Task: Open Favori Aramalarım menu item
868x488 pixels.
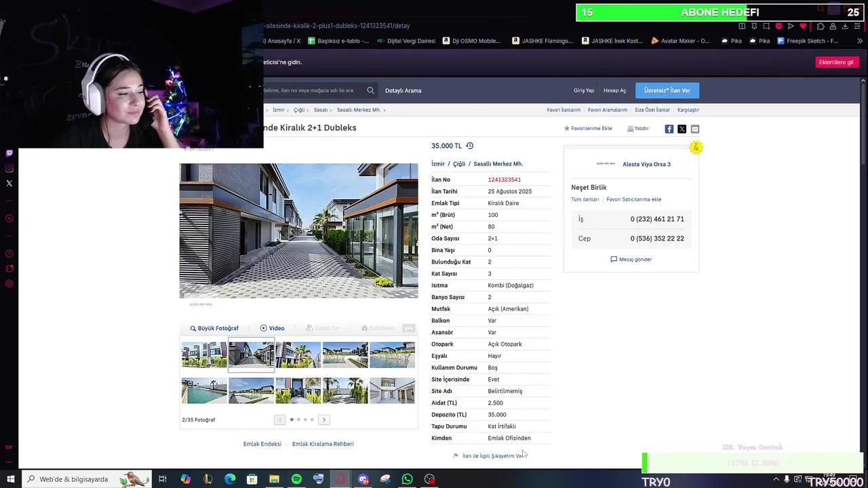Action: 608,110
